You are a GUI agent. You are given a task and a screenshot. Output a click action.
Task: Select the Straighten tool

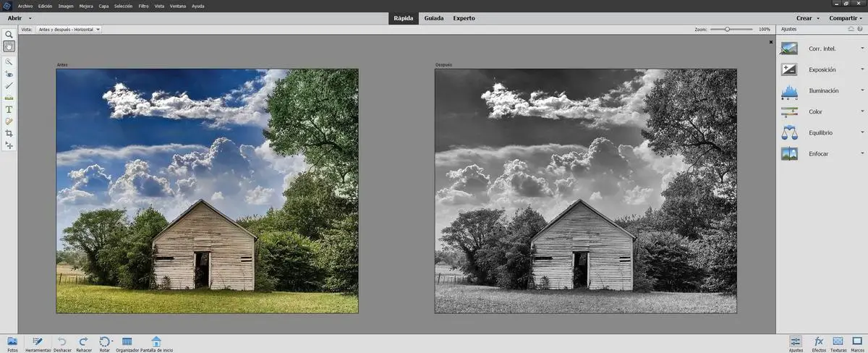point(9,97)
